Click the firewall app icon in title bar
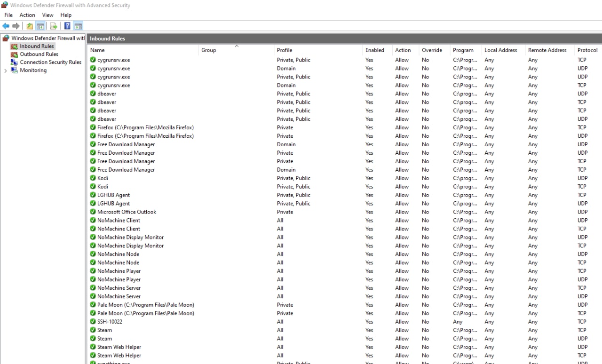This screenshot has width=602, height=364. point(5,5)
